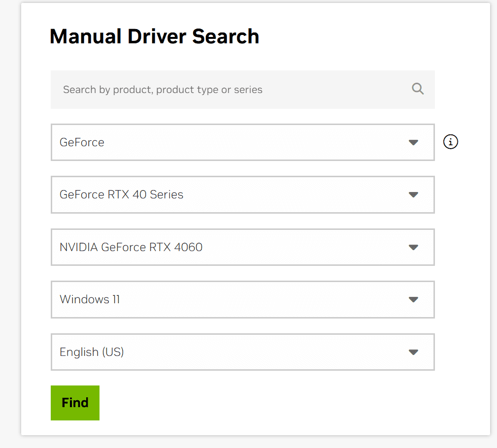
Task: Select the search icon in the product search bar
Action: click(x=417, y=89)
